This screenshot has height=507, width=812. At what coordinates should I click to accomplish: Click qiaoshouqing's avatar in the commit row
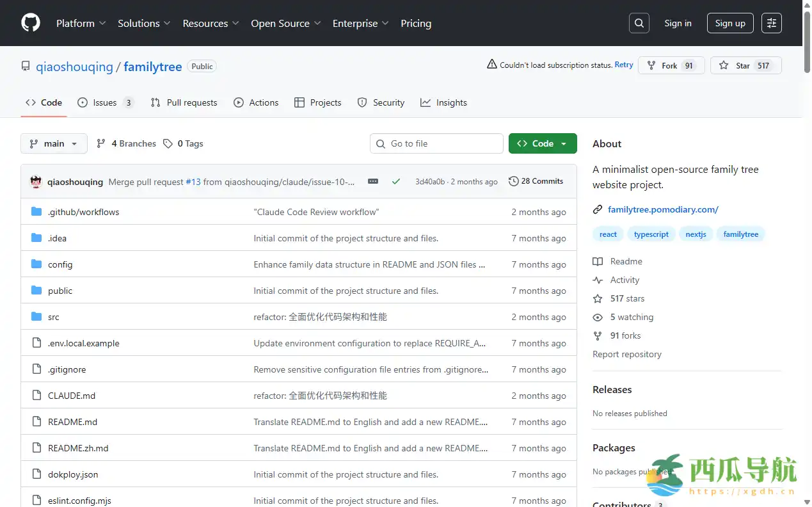pyautogui.click(x=36, y=182)
